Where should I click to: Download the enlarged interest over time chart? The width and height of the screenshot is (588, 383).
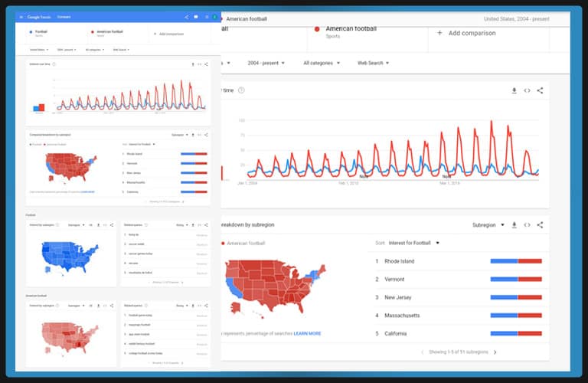tap(514, 90)
